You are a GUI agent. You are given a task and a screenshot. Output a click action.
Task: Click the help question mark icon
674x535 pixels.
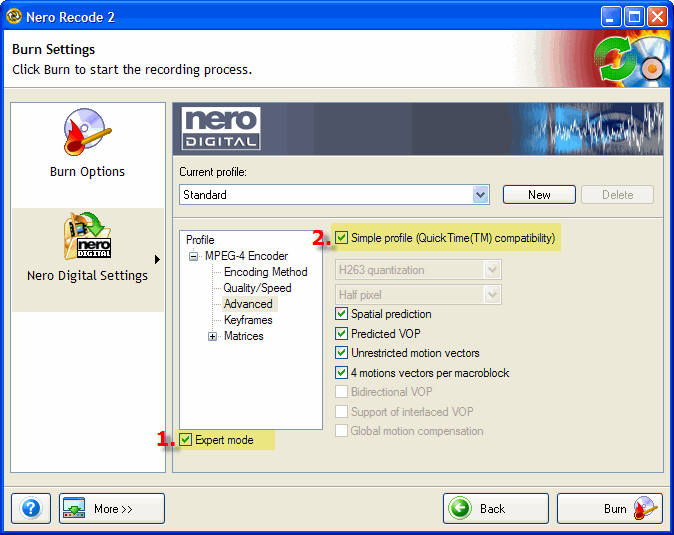point(31,508)
